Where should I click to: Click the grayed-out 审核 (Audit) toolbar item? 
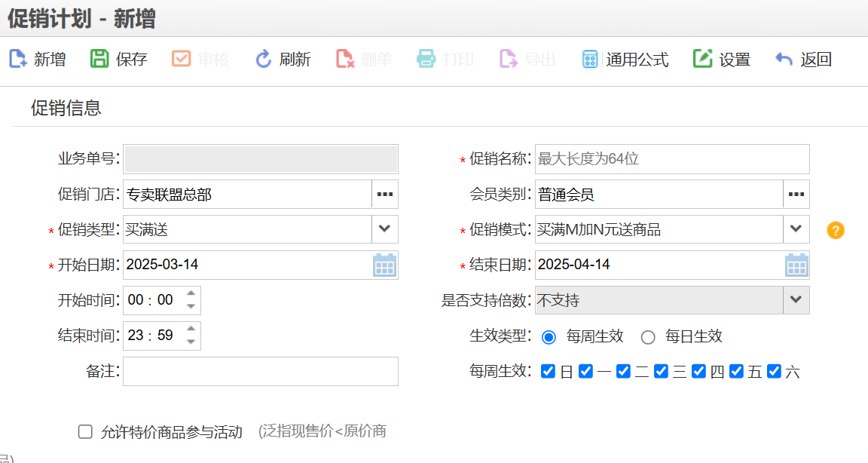[x=182, y=59]
